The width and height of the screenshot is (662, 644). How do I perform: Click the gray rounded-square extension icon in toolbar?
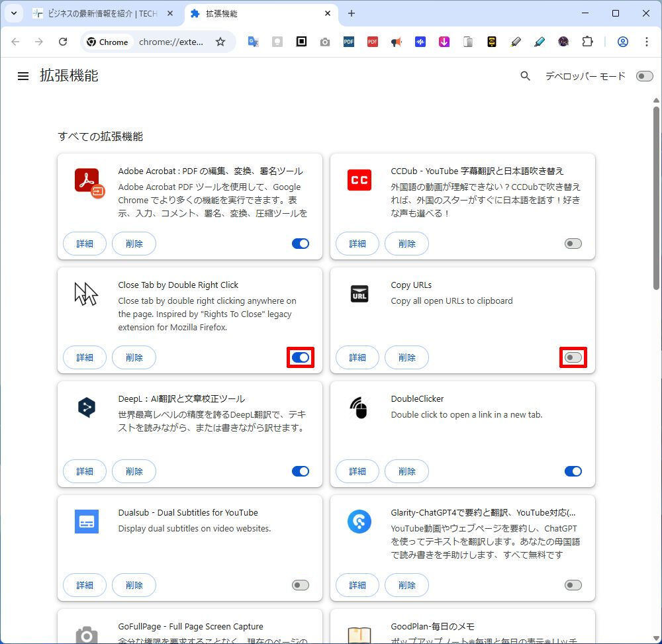coord(277,42)
